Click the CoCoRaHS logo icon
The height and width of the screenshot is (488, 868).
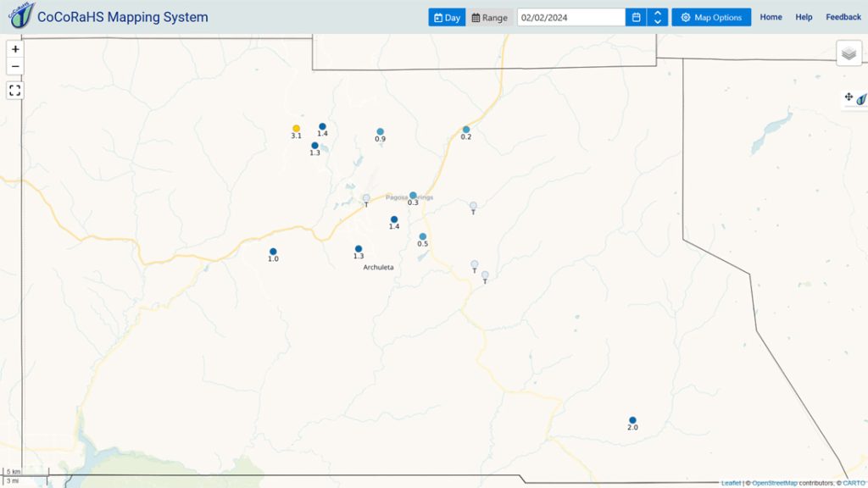coord(21,15)
